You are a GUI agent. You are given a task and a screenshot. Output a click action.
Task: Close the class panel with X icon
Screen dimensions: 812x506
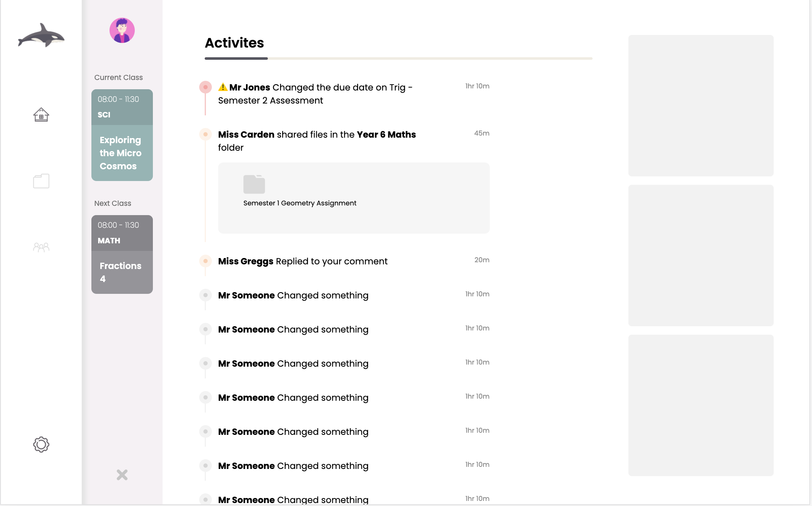[122, 475]
